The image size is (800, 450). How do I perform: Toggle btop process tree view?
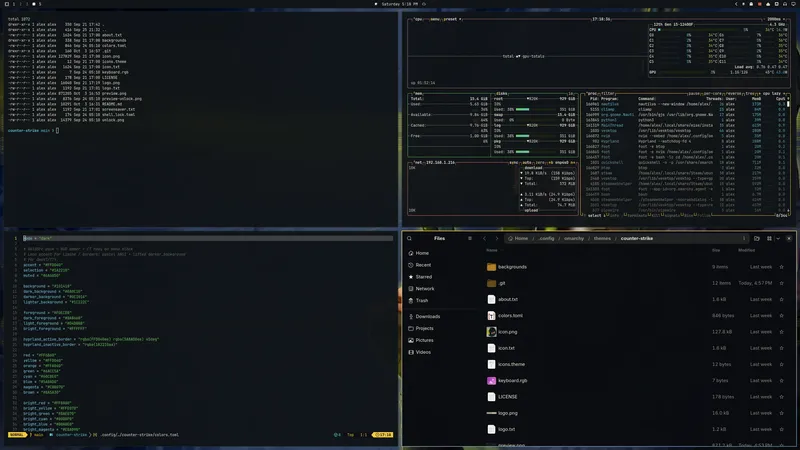[x=752, y=94]
